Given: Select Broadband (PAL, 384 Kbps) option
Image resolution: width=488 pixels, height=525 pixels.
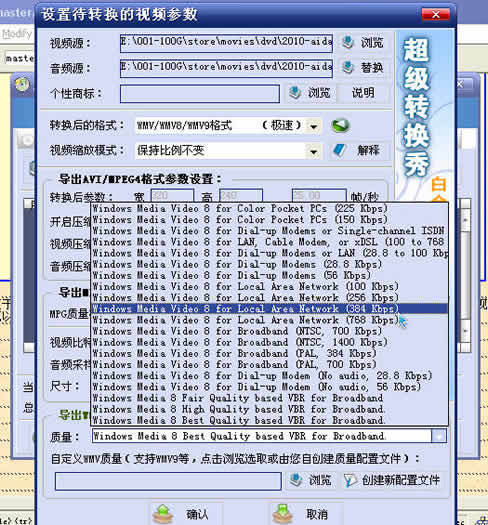Looking at the screenshot, I should 270,353.
